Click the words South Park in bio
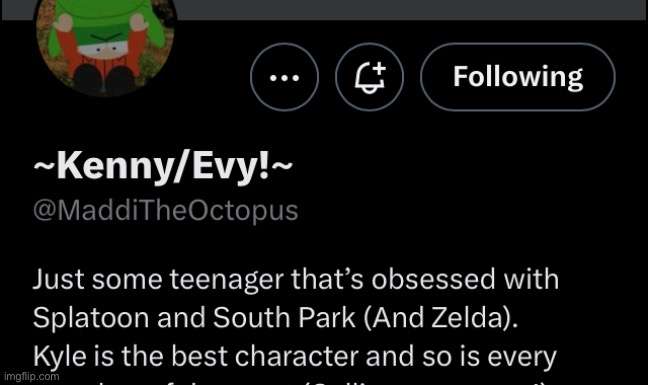The height and width of the screenshot is (385, 648). [x=284, y=318]
